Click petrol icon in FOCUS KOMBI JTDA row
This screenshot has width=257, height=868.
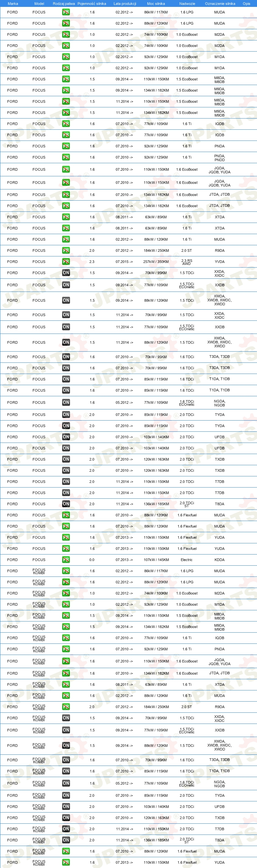tap(66, 673)
